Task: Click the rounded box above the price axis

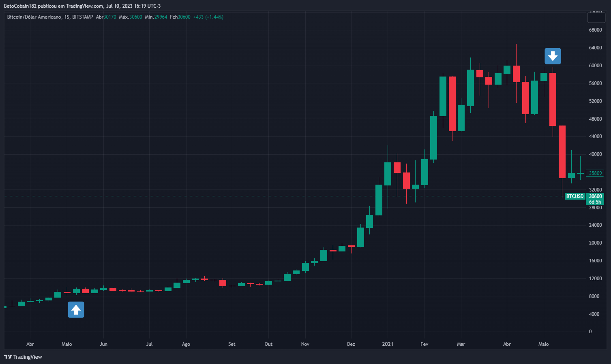Action: (596, 18)
